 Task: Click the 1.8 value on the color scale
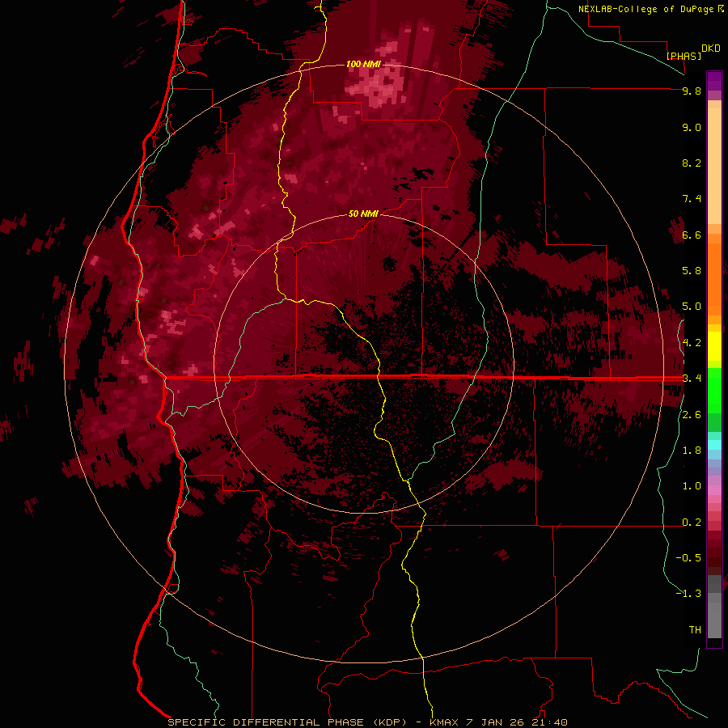(x=692, y=451)
